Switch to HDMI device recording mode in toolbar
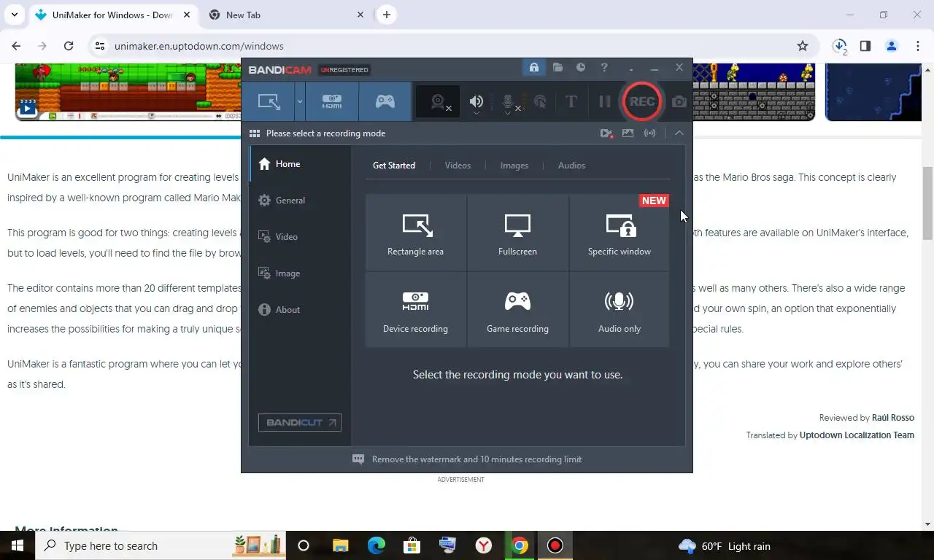This screenshot has height=560, width=934. pyautogui.click(x=332, y=101)
